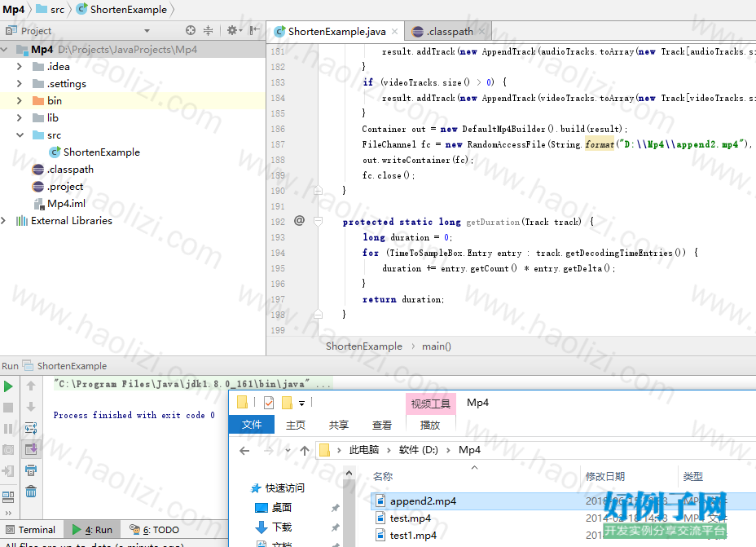Click 软件 (D:) in Explorer address bar

(419, 450)
